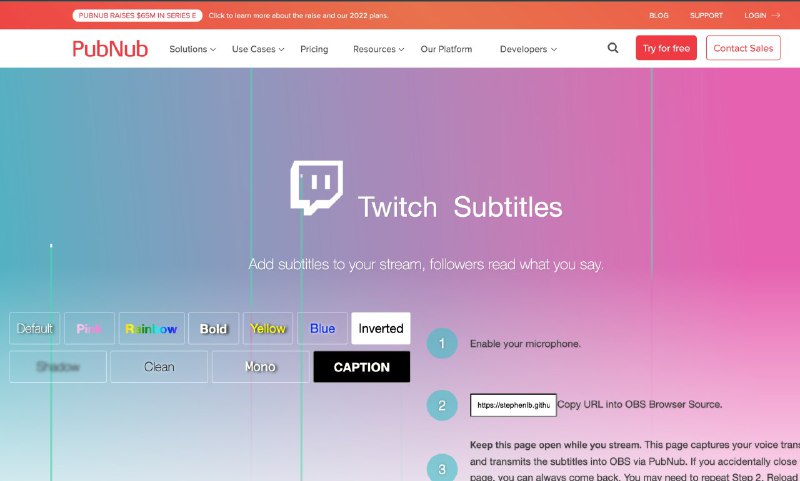Screen dimensions: 800x481
Task: Click the search magnifier icon
Action: pyautogui.click(x=613, y=48)
